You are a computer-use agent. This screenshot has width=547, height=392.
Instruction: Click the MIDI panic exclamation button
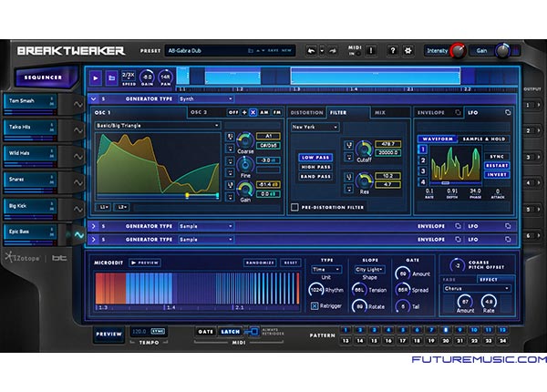[x=371, y=51]
